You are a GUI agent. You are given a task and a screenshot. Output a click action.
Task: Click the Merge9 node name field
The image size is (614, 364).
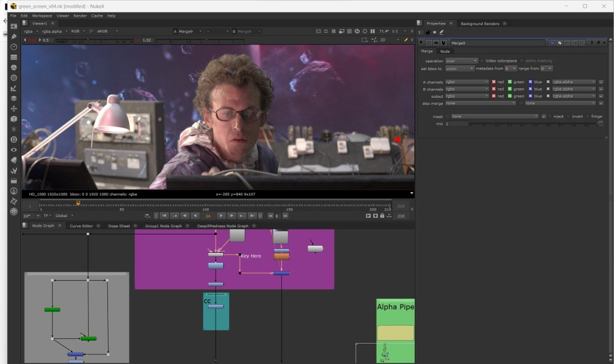(x=497, y=43)
